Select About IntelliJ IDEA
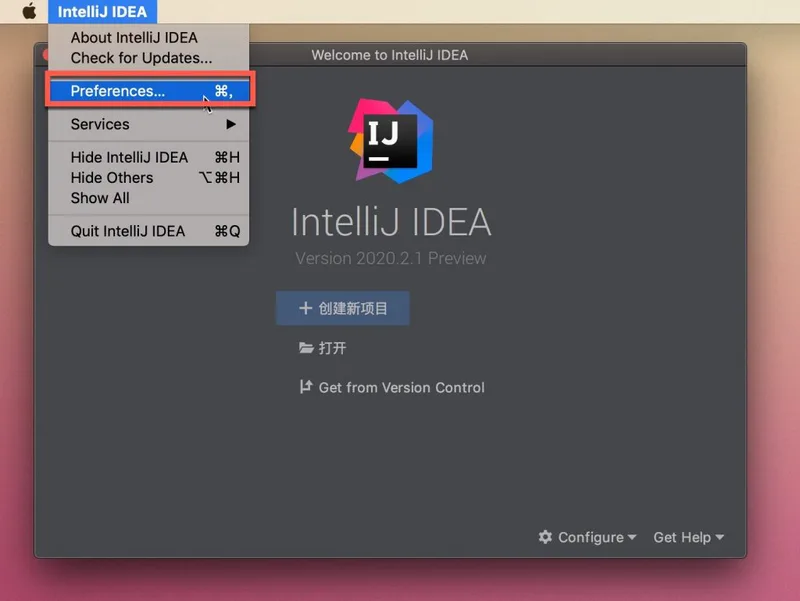800x601 pixels. click(134, 38)
